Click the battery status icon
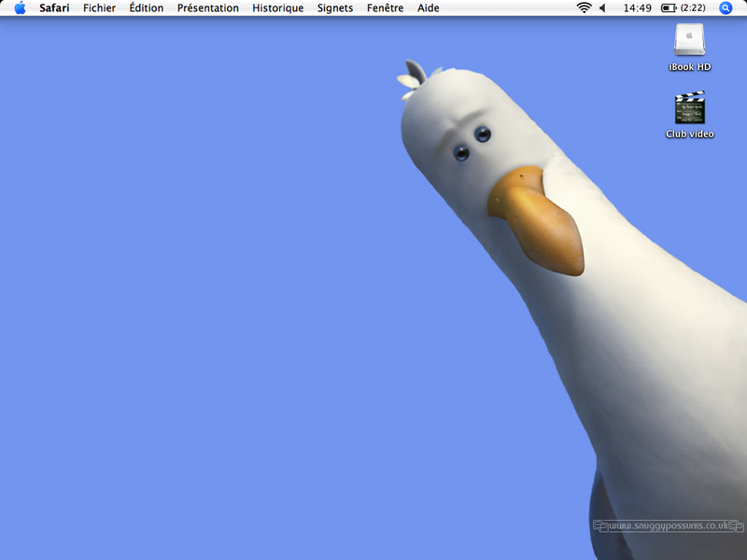The image size is (747, 560). (669, 8)
